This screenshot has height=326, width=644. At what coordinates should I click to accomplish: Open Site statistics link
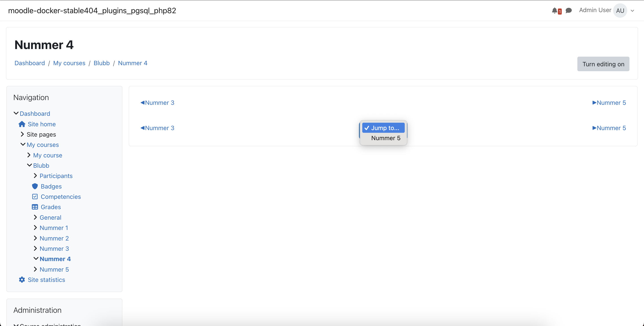pyautogui.click(x=47, y=280)
